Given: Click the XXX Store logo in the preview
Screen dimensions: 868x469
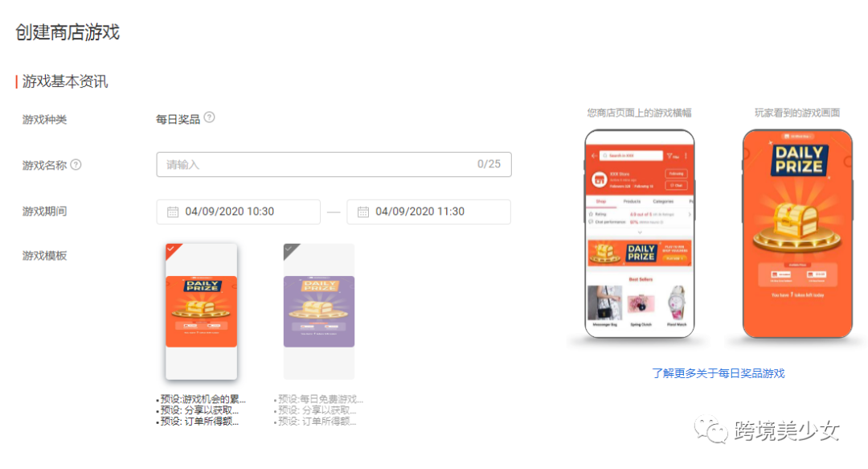Looking at the screenshot, I should point(599,181).
